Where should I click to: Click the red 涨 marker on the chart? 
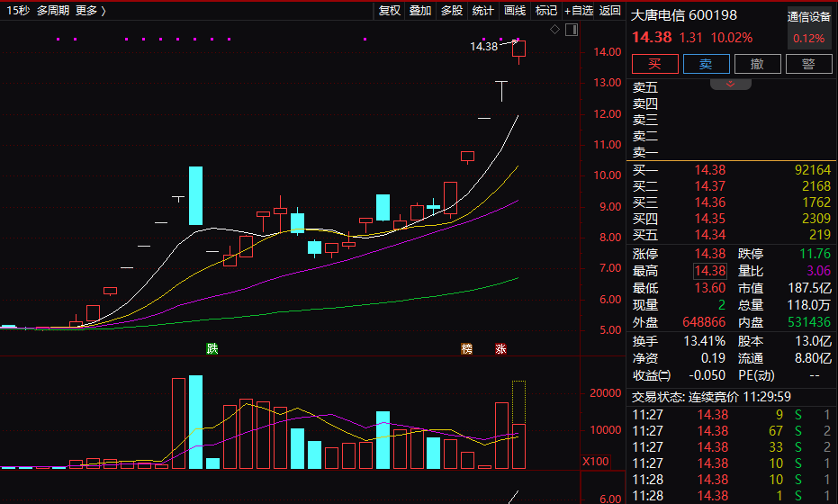point(500,349)
